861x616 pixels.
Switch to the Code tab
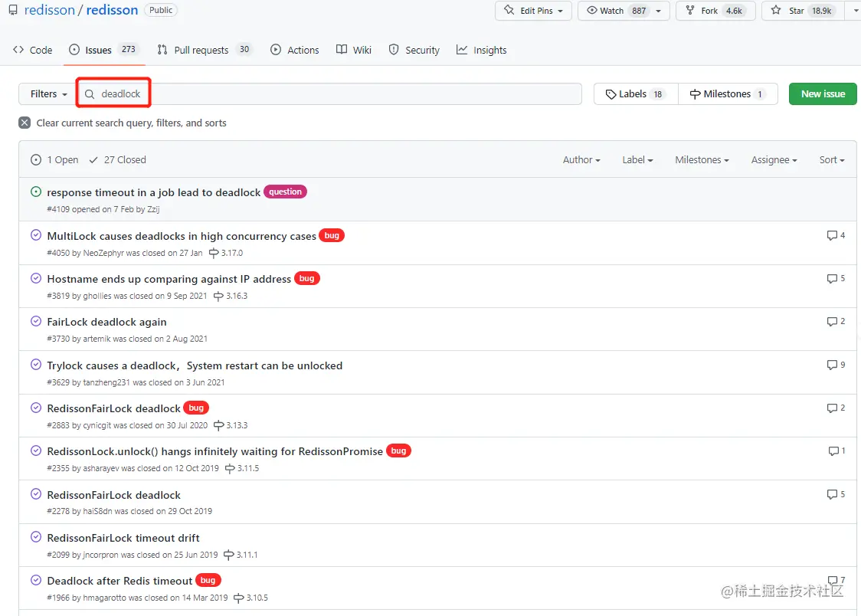pos(33,50)
